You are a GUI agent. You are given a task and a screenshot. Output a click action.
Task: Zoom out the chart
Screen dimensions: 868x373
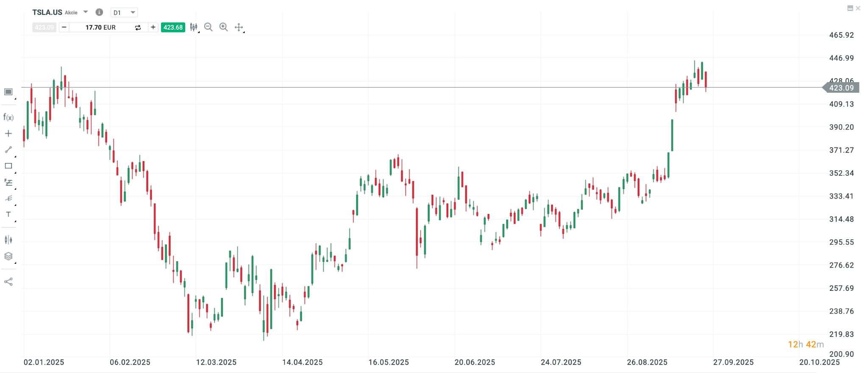(208, 27)
